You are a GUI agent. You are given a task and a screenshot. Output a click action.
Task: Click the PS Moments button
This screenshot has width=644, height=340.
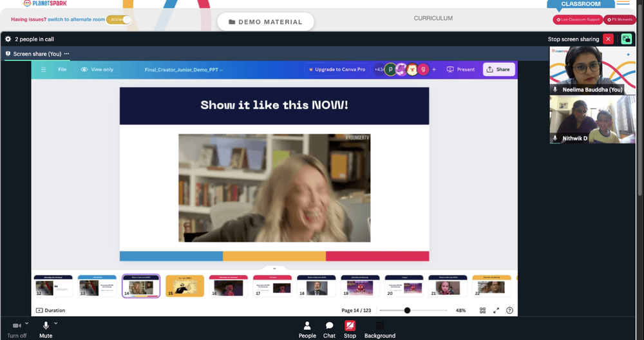[620, 19]
